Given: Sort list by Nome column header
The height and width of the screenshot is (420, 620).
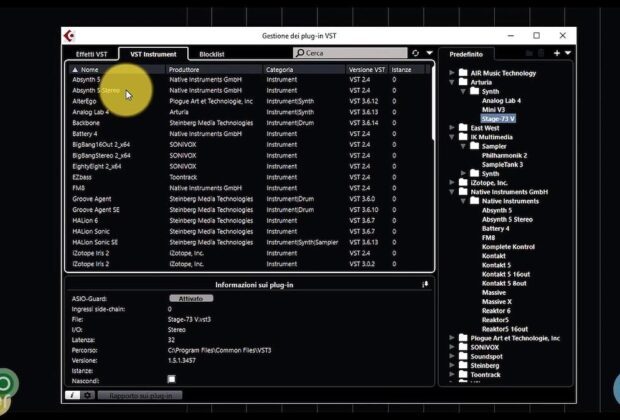Looking at the screenshot, I should point(117,70).
